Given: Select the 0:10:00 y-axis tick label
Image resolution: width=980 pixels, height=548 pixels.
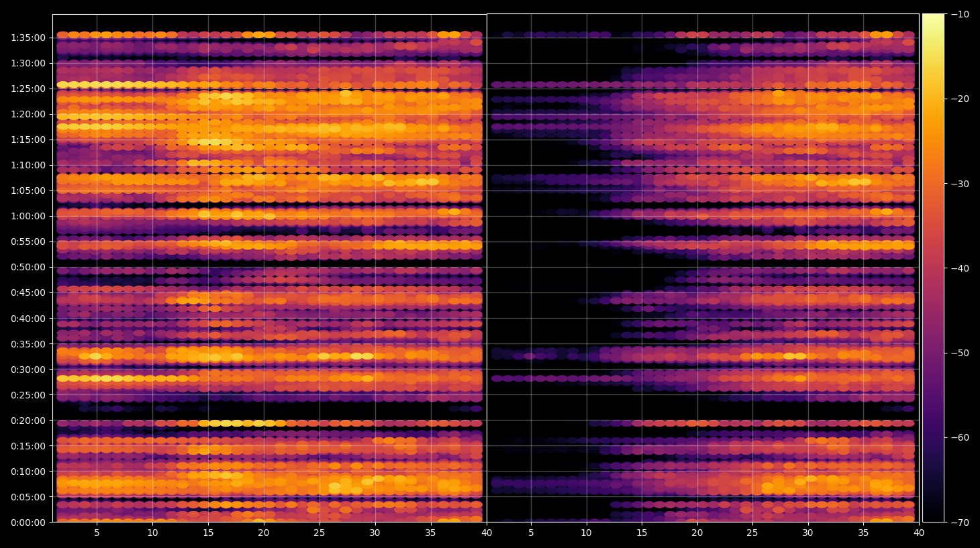Looking at the screenshot, I should click(x=28, y=472).
